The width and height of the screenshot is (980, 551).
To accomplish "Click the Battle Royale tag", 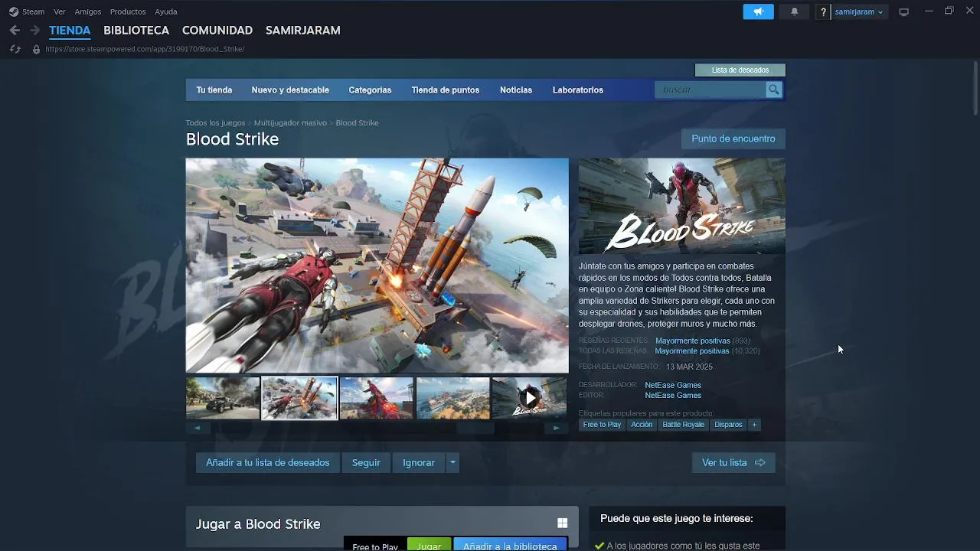I will coord(683,425).
